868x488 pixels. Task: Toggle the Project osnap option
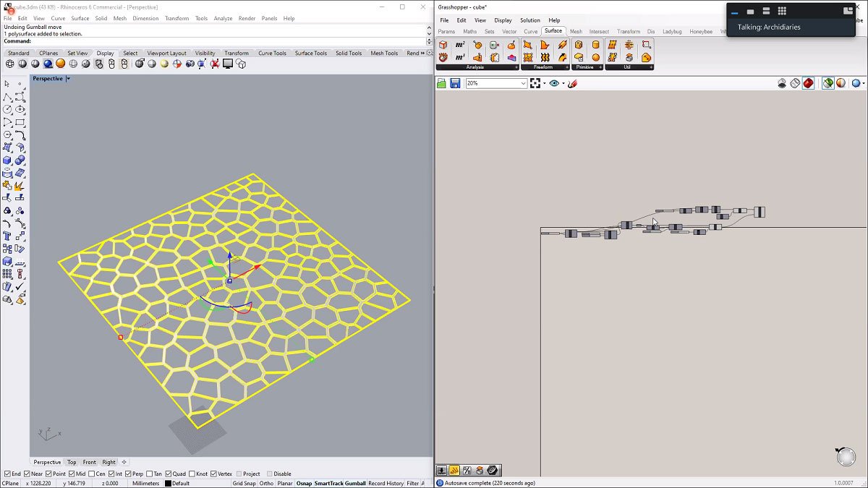[239, 473]
